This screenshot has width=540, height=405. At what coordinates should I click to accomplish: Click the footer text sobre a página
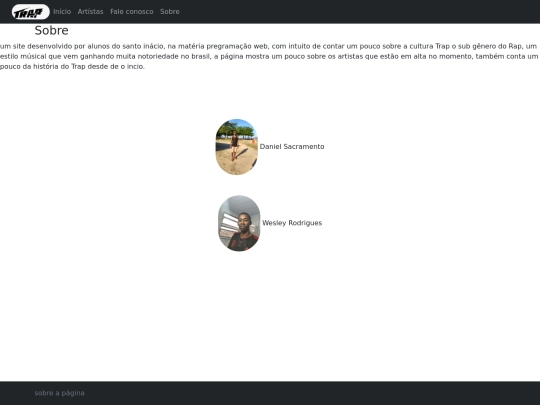click(59, 393)
